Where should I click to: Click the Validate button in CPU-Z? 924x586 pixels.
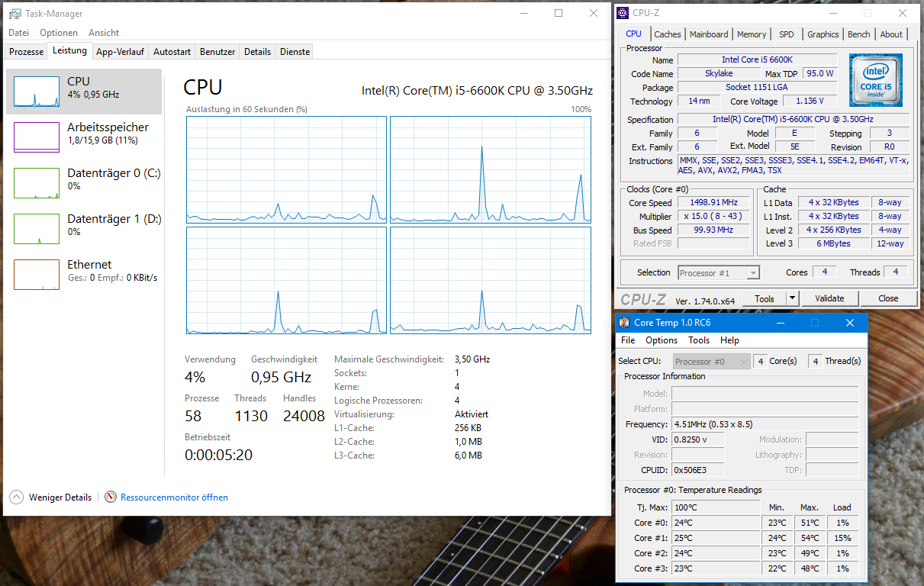(x=829, y=298)
